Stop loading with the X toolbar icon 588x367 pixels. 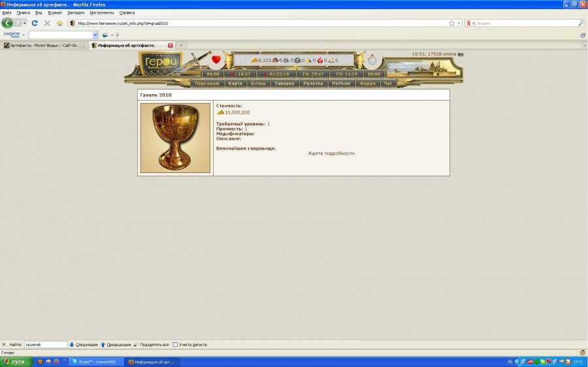click(x=47, y=23)
